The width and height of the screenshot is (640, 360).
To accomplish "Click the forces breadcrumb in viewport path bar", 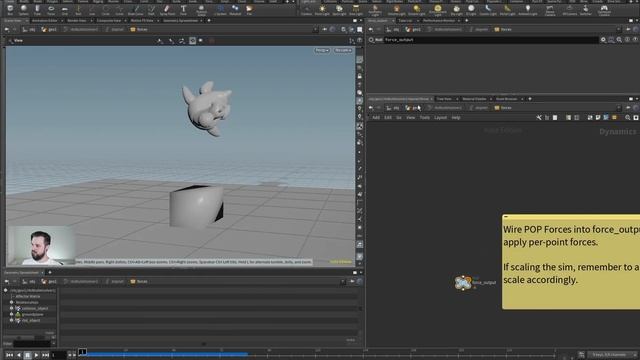I will (x=139, y=29).
